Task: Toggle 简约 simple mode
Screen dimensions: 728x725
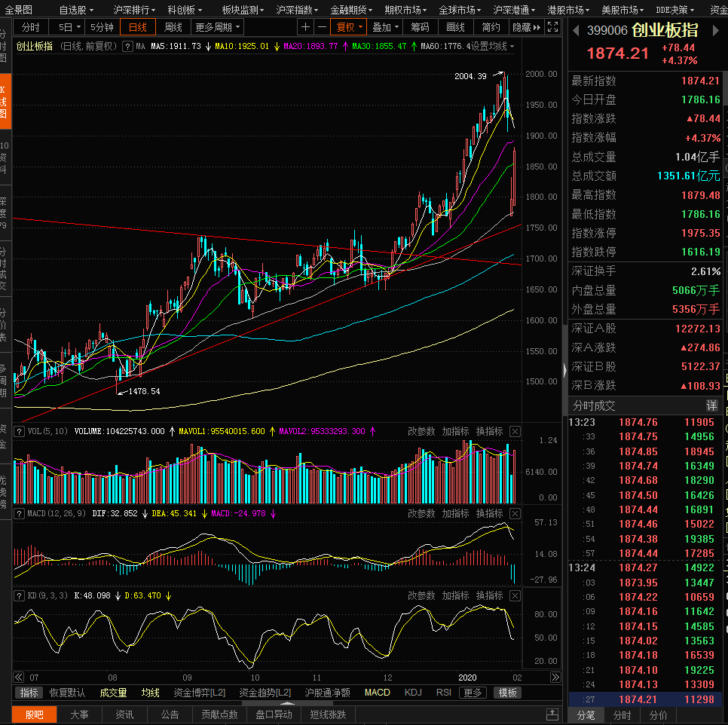Action: (491, 27)
